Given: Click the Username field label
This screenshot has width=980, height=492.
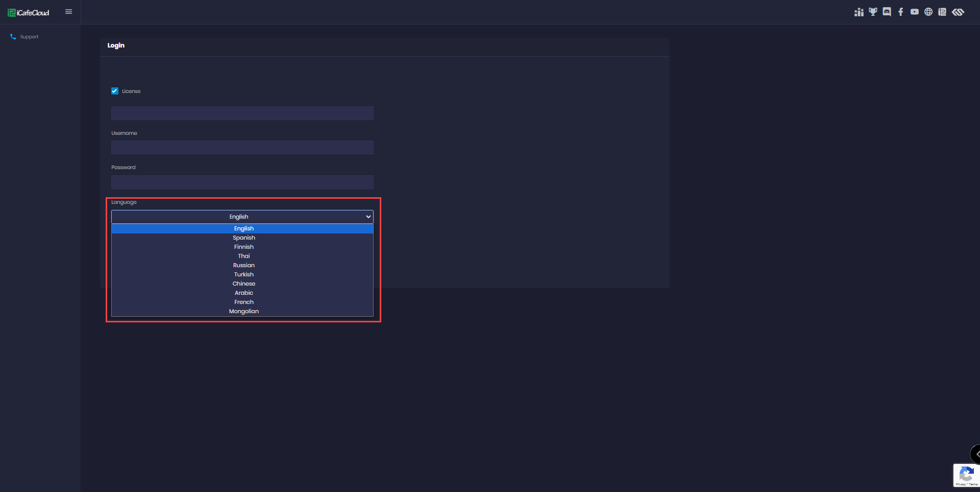Looking at the screenshot, I should click(x=124, y=133).
